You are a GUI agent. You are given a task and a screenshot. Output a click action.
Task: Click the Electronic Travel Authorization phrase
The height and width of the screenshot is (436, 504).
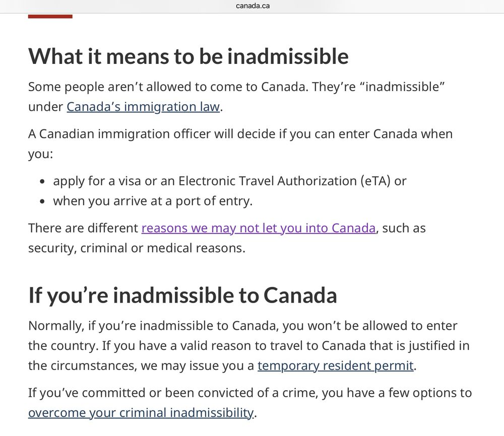(x=268, y=181)
